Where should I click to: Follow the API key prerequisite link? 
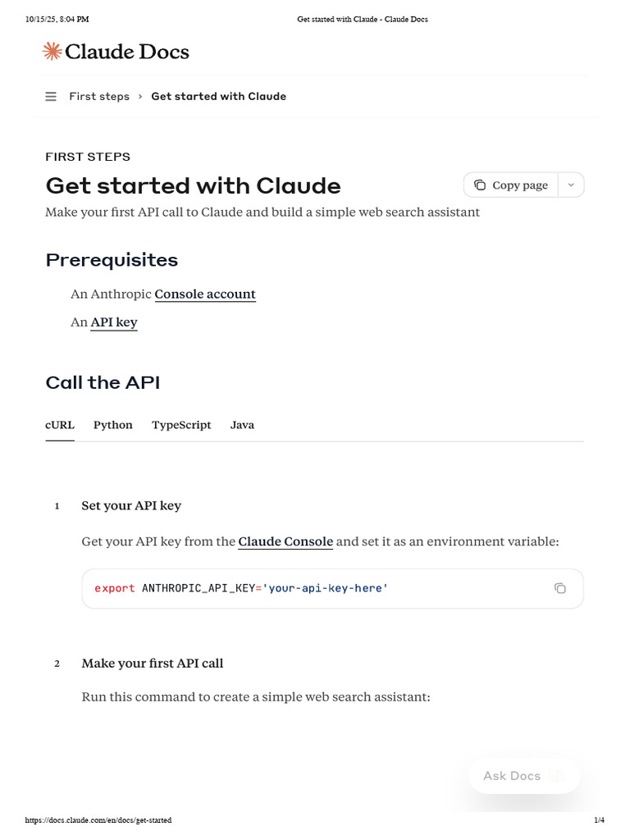click(x=114, y=322)
